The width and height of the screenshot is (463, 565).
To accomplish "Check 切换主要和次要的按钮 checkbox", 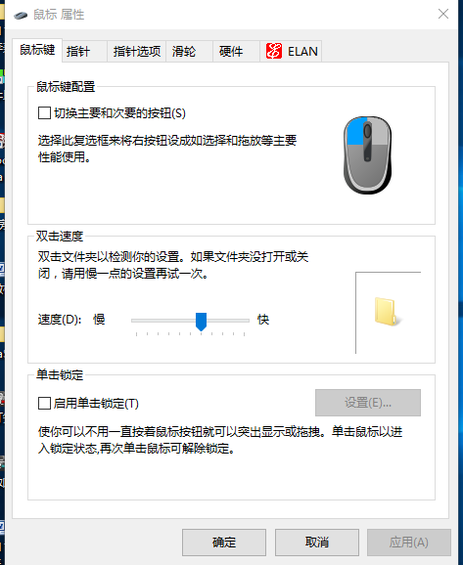I will pos(44,113).
